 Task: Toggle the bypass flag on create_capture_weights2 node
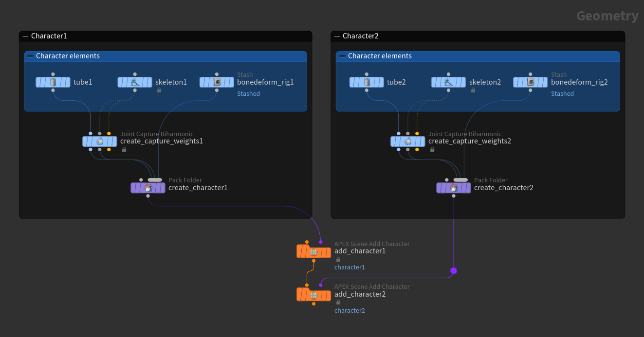pyautogui.click(x=394, y=142)
